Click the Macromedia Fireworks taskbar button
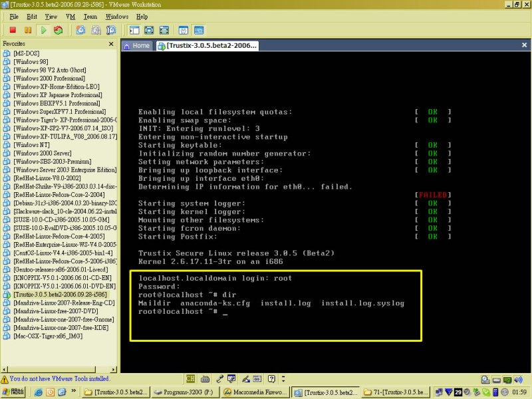Image resolution: width=532 pixels, height=399 pixels. 254,392
